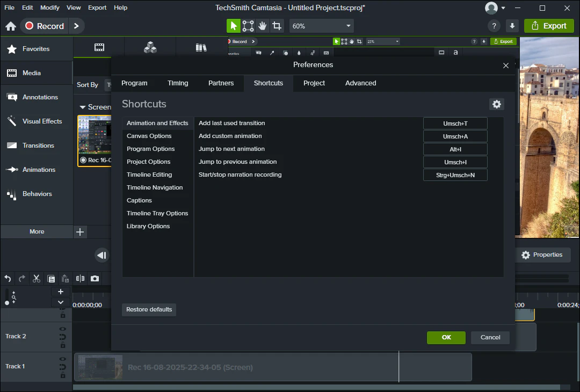Click the Home icon beside Record

(x=11, y=26)
